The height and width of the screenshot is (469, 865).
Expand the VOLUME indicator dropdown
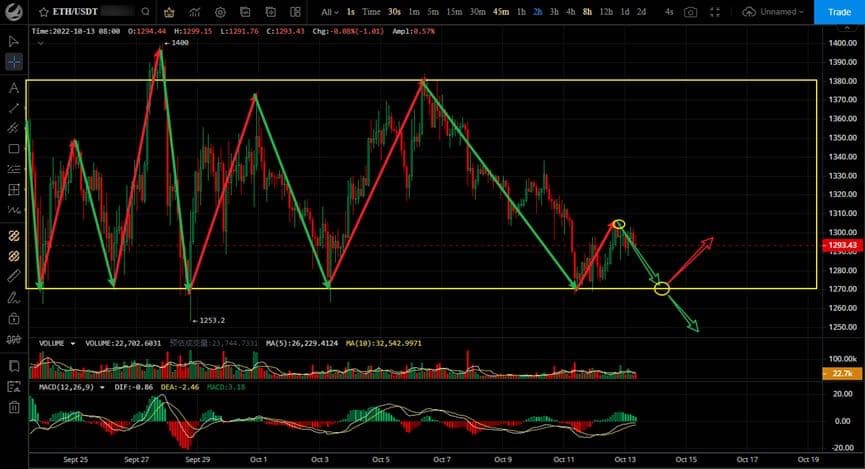click(73, 343)
